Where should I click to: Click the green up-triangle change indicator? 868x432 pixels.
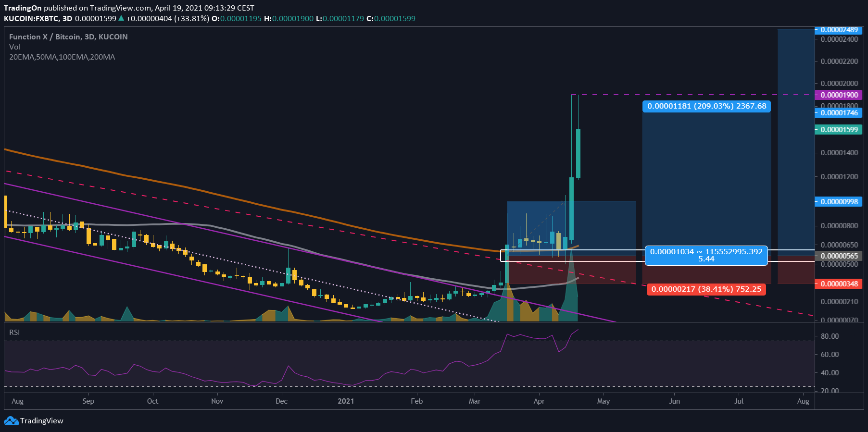(121, 18)
